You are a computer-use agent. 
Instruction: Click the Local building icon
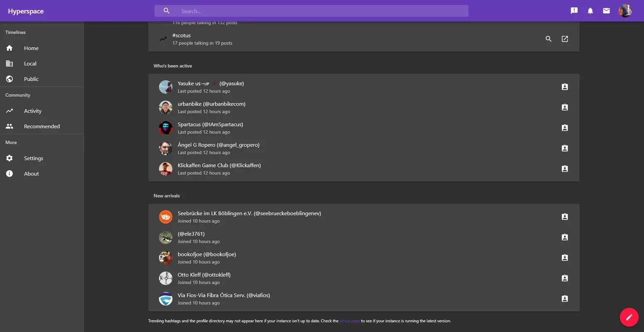coord(10,63)
